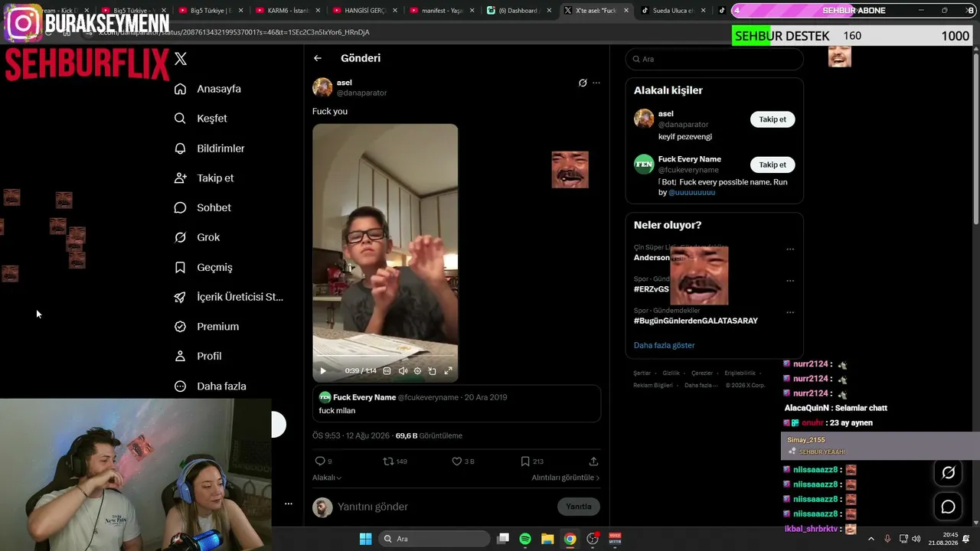The image size is (980, 551).
Task: Open the @uuuuuuuuu profile link
Action: click(x=692, y=192)
